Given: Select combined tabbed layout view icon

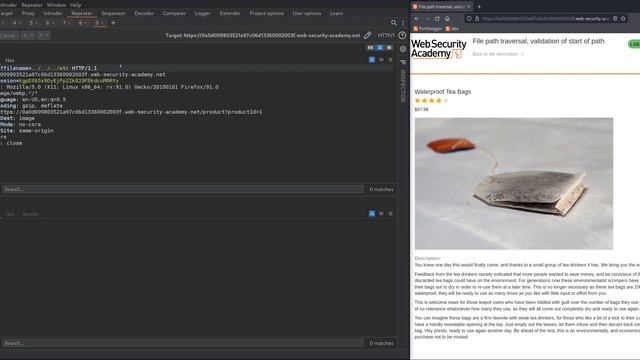Looking at the screenshot, I should pos(389,48).
